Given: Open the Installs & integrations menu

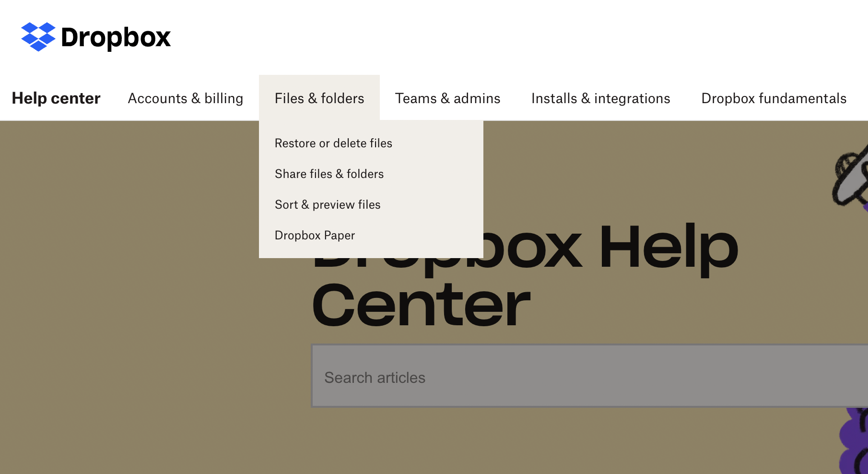Looking at the screenshot, I should tap(601, 98).
